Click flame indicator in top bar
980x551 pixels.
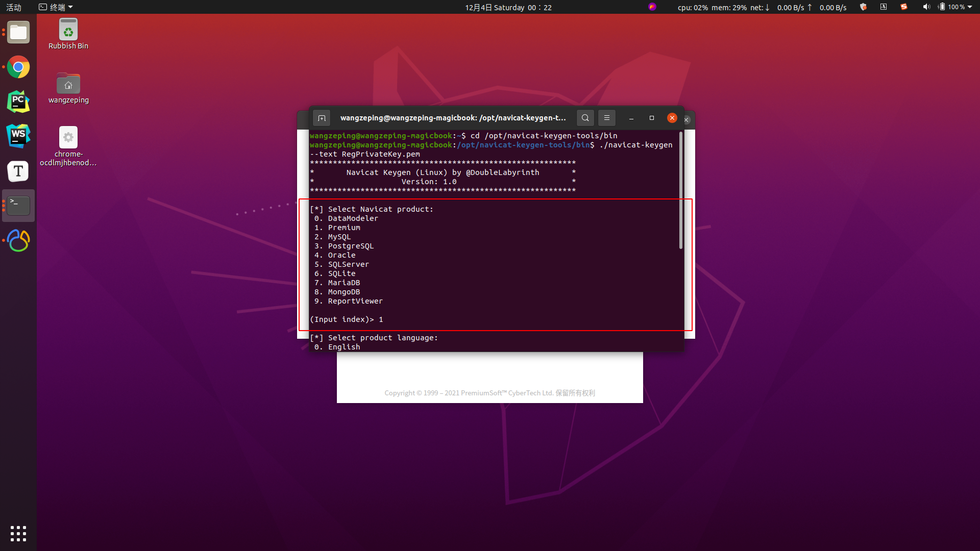[652, 7]
